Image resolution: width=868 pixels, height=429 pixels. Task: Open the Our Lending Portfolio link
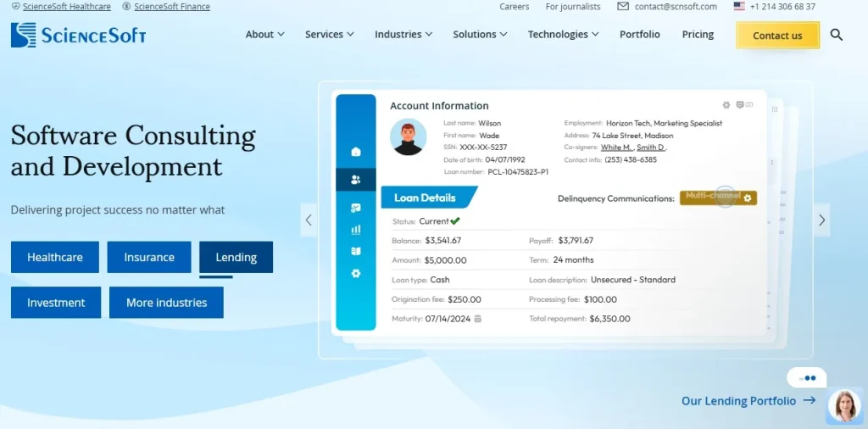click(x=748, y=401)
